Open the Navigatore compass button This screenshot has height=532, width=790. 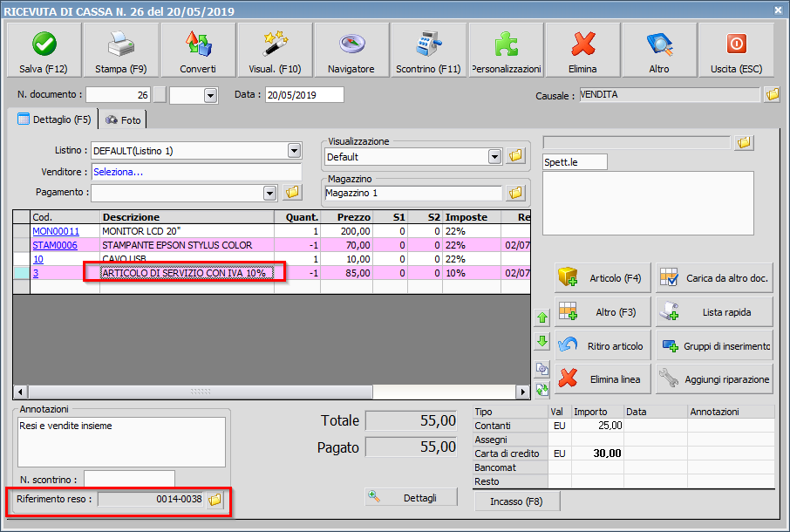(x=351, y=50)
